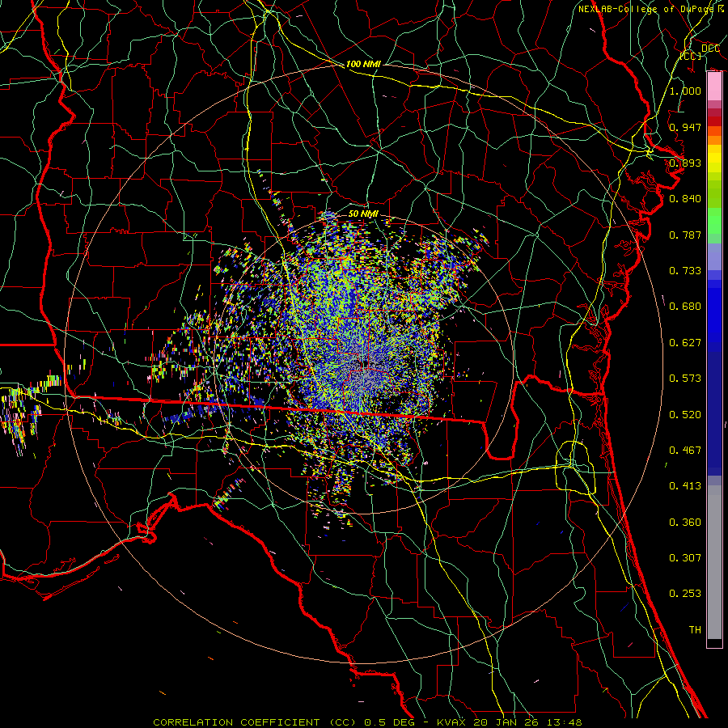Image resolution: width=728 pixels, height=728 pixels.
Task: Click the 0.413 legend value
Action: [685, 485]
